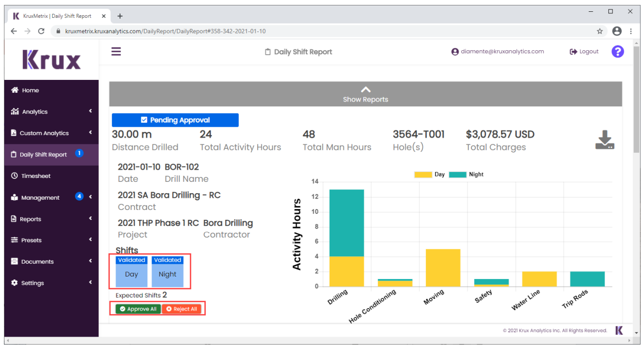
Task: Click the logout arrow icon
Action: [x=573, y=51]
